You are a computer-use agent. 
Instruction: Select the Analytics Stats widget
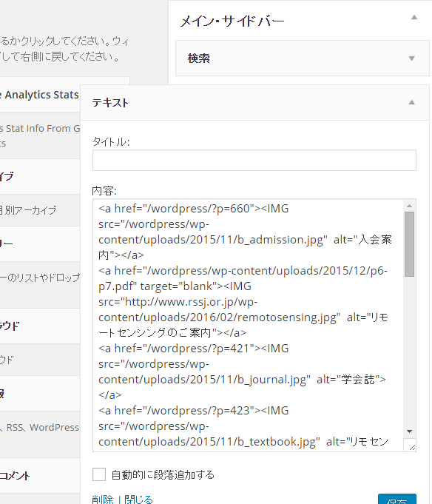(40, 95)
